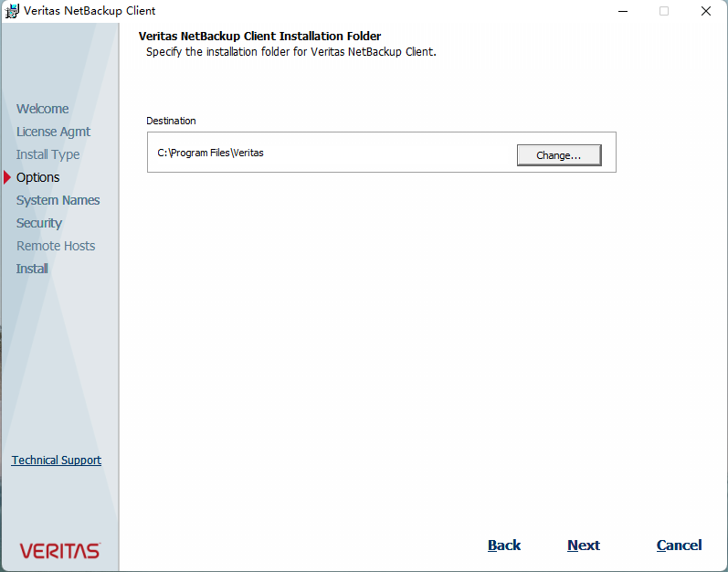
Task: Click the Next button
Action: [x=584, y=546]
